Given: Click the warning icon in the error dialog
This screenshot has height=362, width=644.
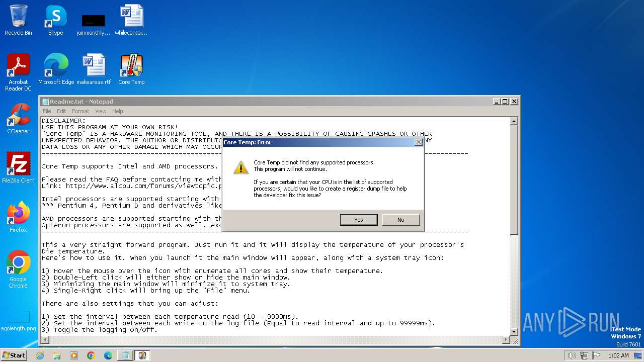Looking at the screenshot, I should point(241,167).
